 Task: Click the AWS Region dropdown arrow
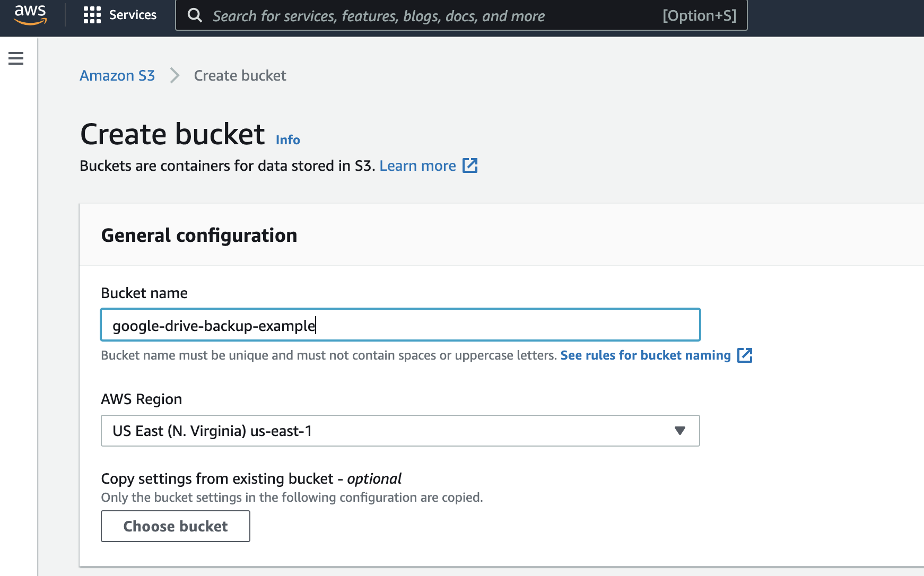tap(679, 431)
